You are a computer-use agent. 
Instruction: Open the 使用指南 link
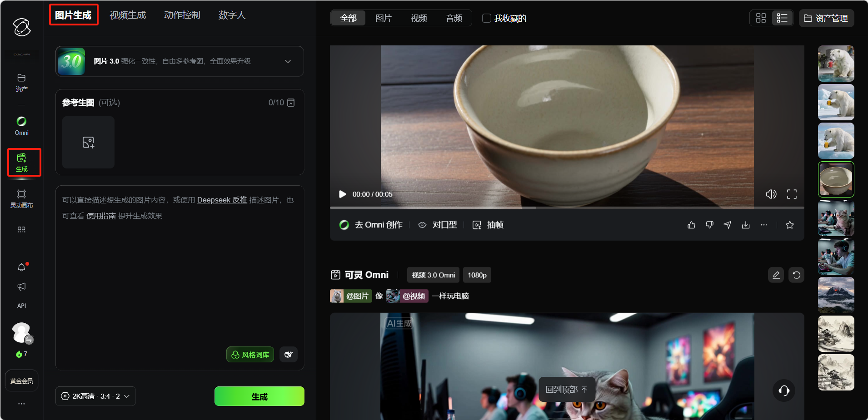click(x=101, y=216)
